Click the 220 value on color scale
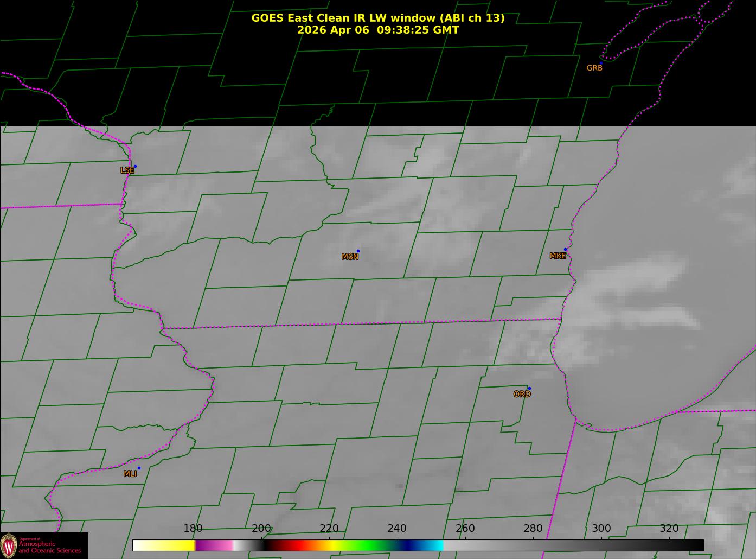The width and height of the screenshot is (756, 559). [329, 528]
